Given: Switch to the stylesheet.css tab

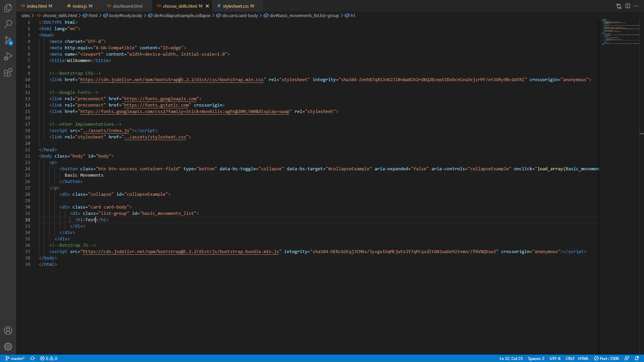Looking at the screenshot, I should tap(238, 6).
